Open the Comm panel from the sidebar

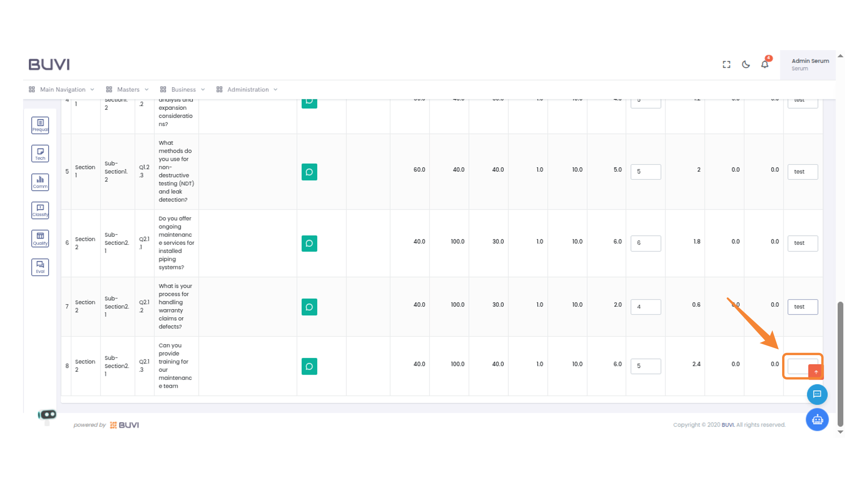tap(40, 182)
